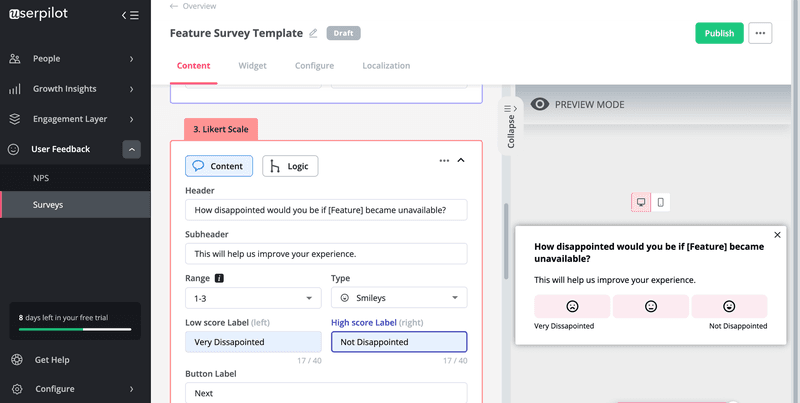Click the 3. Likert Scale label
The width and height of the screenshot is (800, 403).
point(221,129)
